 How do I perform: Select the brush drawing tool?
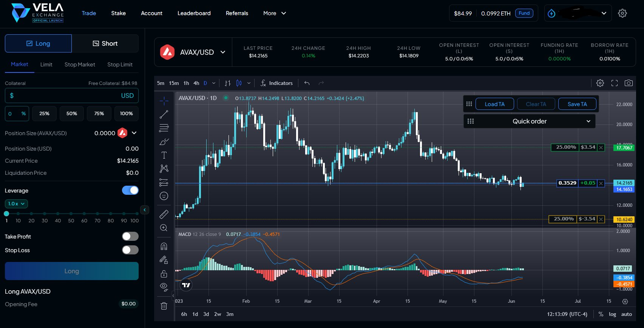pos(164,142)
